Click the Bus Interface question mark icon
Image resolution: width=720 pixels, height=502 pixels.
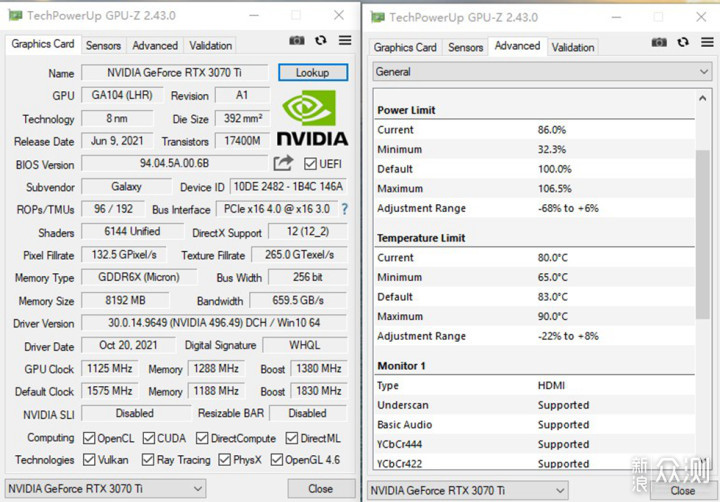pyautogui.click(x=344, y=209)
